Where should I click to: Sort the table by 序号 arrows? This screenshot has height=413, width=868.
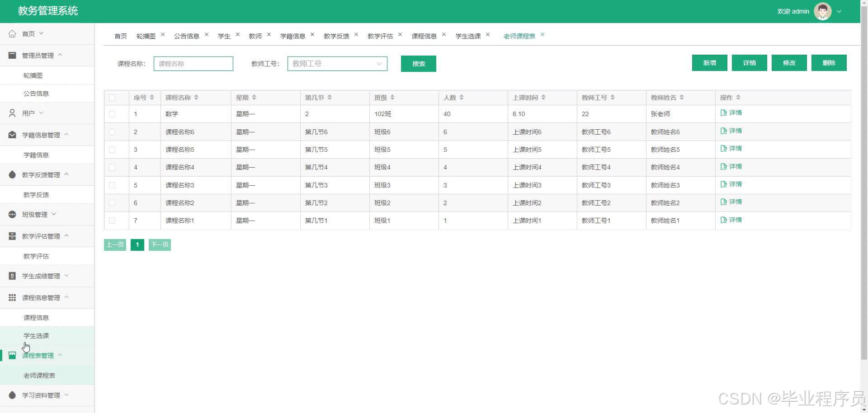152,98
